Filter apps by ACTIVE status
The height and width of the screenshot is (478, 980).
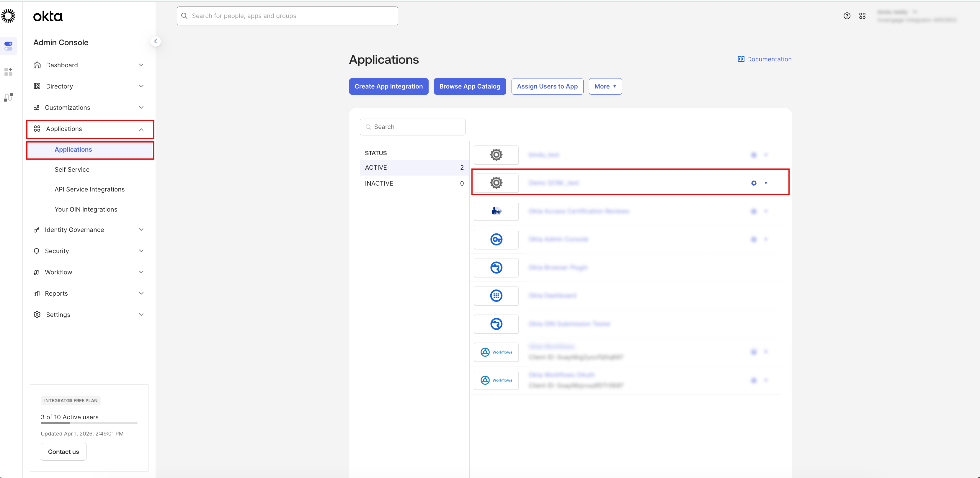point(414,167)
